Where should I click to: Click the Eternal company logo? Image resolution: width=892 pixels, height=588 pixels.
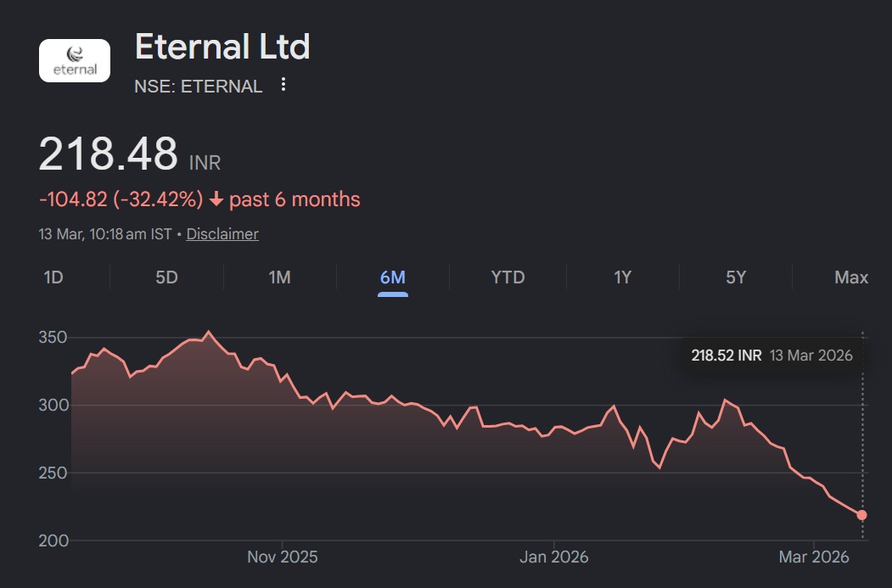(x=75, y=59)
